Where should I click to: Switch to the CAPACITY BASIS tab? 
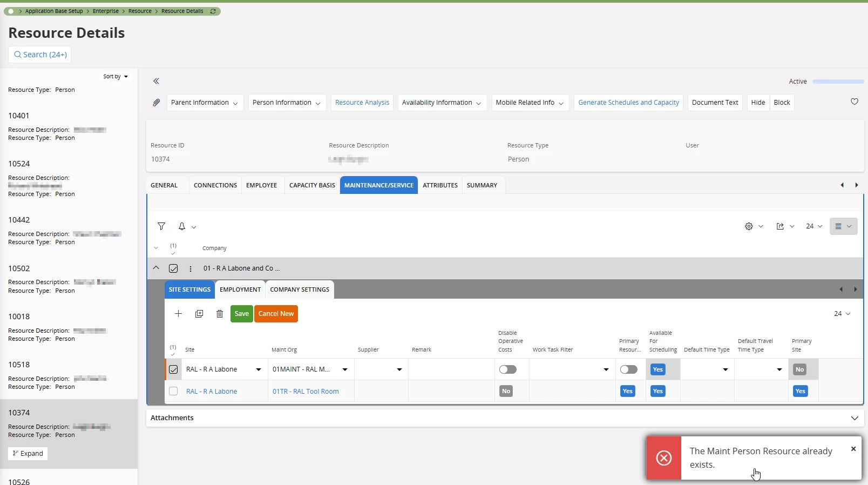coord(312,185)
